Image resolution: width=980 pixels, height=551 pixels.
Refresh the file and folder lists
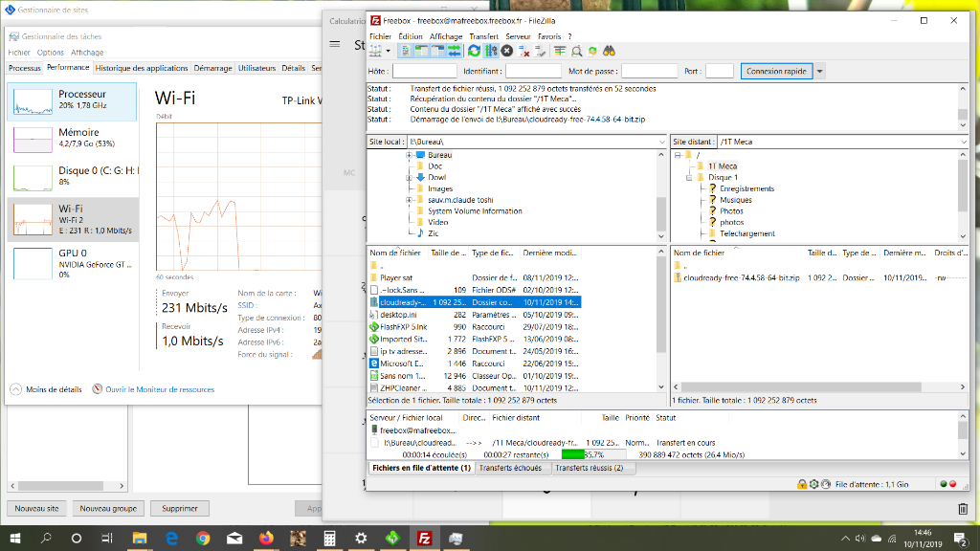[x=474, y=51]
